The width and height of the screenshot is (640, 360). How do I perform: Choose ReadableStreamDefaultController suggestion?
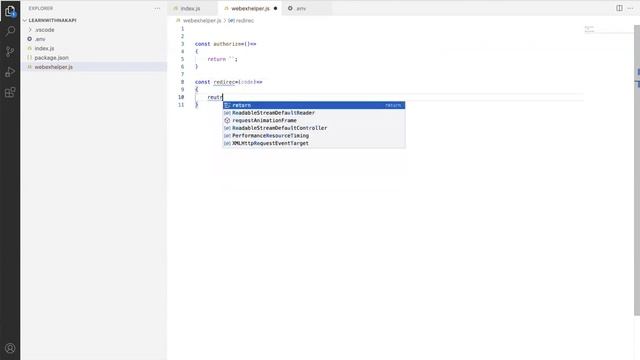tap(314, 128)
